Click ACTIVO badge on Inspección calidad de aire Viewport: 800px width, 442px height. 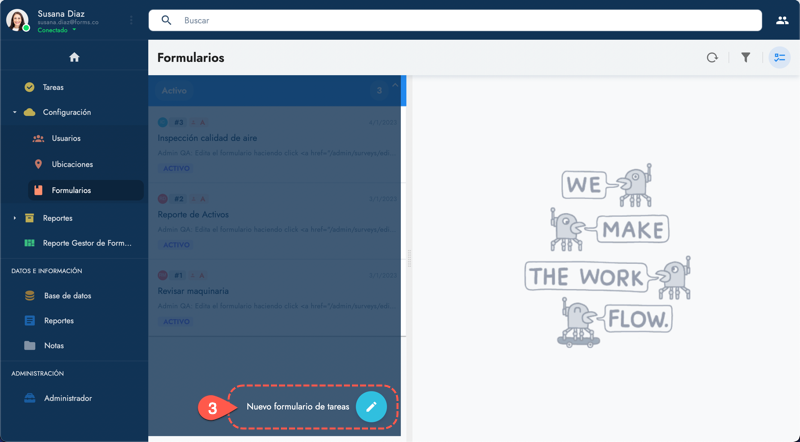click(177, 168)
